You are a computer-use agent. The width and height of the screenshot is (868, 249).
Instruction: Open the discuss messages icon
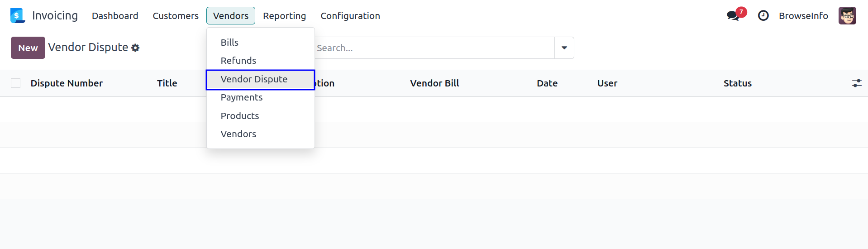(733, 16)
